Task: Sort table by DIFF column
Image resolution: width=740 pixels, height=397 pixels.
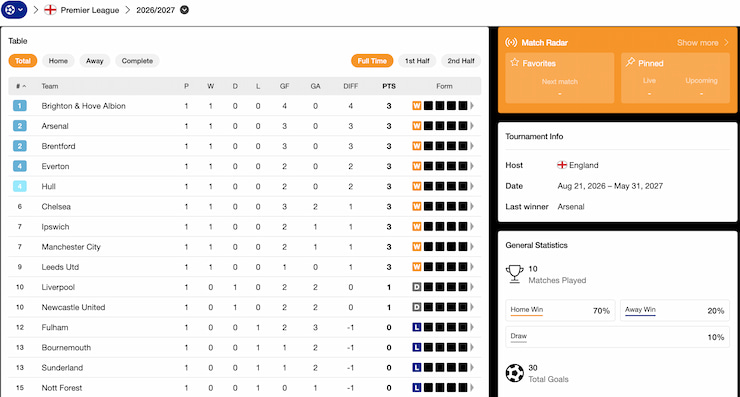Action: (351, 86)
